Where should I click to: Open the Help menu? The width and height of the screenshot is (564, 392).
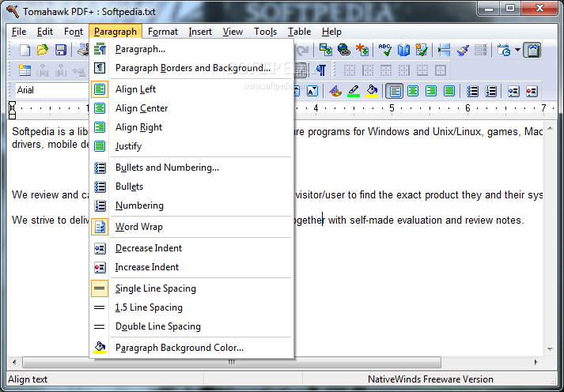tap(331, 32)
